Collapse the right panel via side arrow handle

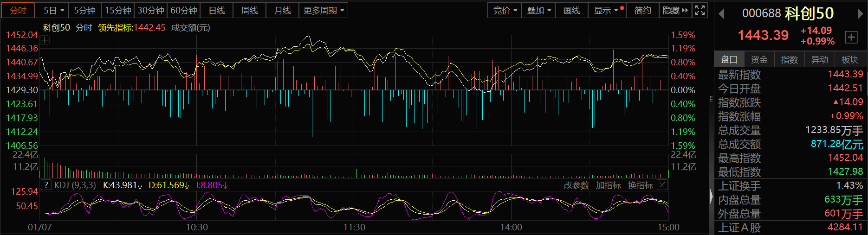711,197
